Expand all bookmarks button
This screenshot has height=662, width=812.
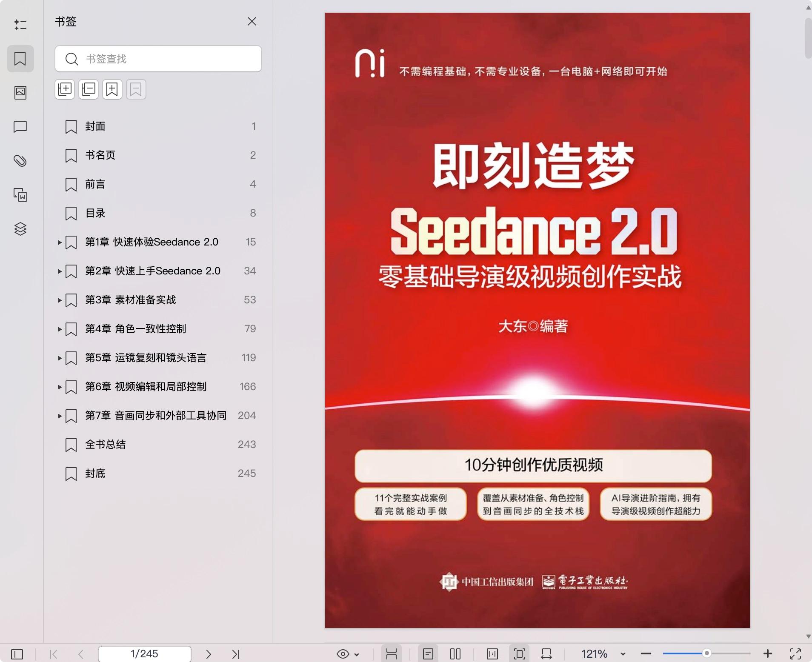coord(65,89)
